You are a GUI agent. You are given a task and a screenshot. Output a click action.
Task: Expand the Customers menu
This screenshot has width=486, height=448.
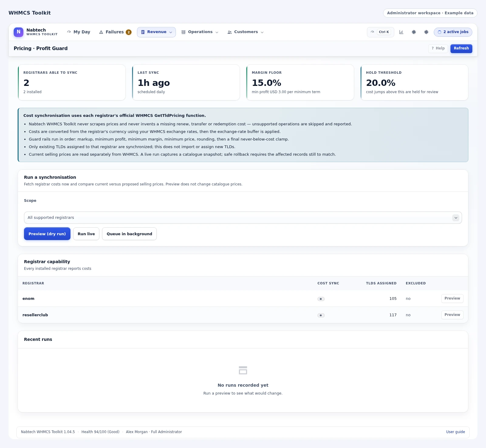coord(245,32)
